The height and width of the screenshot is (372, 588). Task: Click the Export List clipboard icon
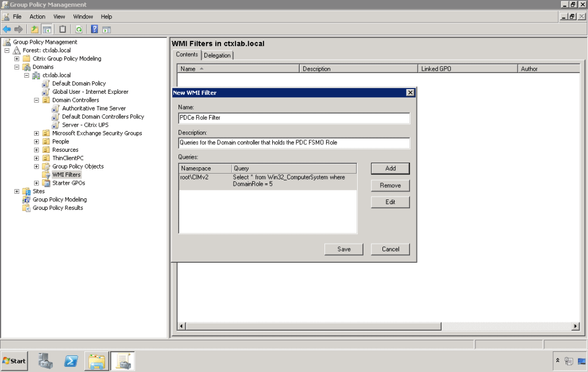[62, 29]
